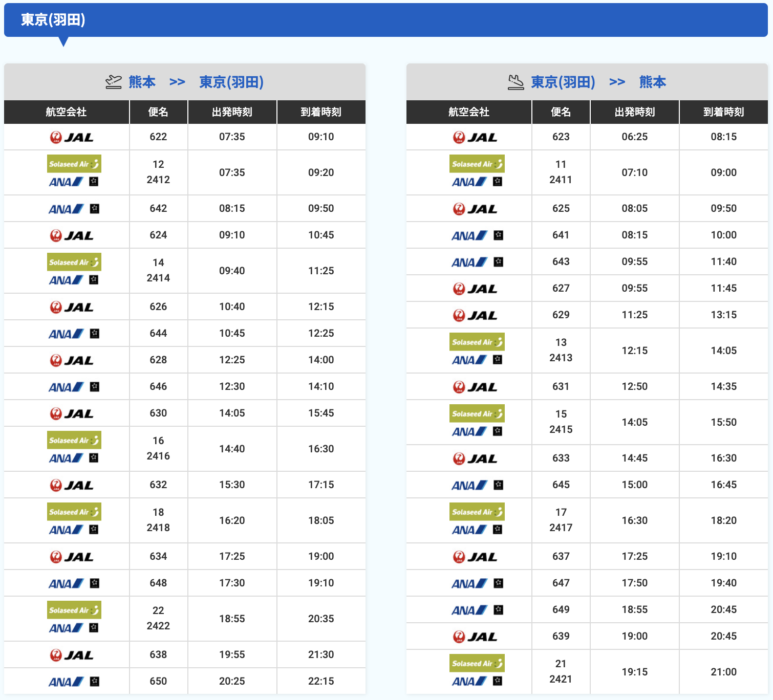Click the 航空会社 header in right table

coord(469,112)
